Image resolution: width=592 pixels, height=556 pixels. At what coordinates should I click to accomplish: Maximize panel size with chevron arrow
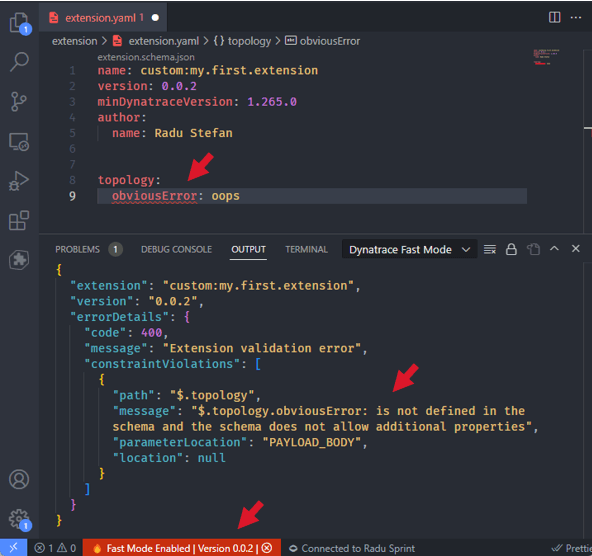click(x=554, y=249)
